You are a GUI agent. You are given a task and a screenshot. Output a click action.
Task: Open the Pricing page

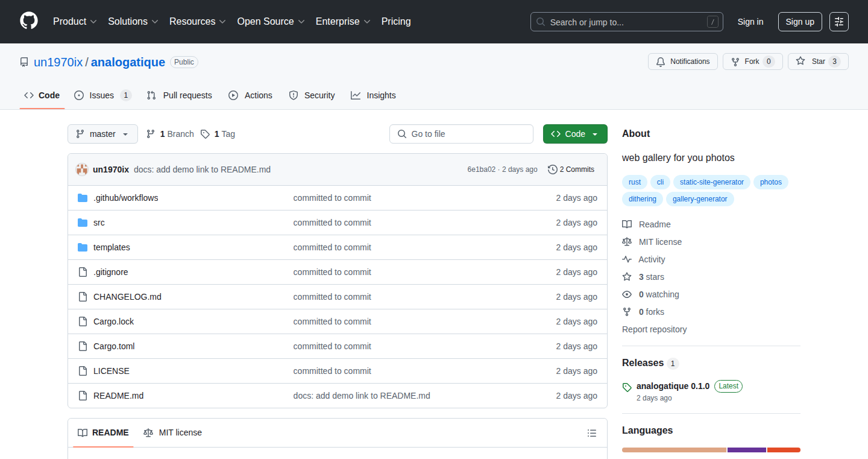396,21
